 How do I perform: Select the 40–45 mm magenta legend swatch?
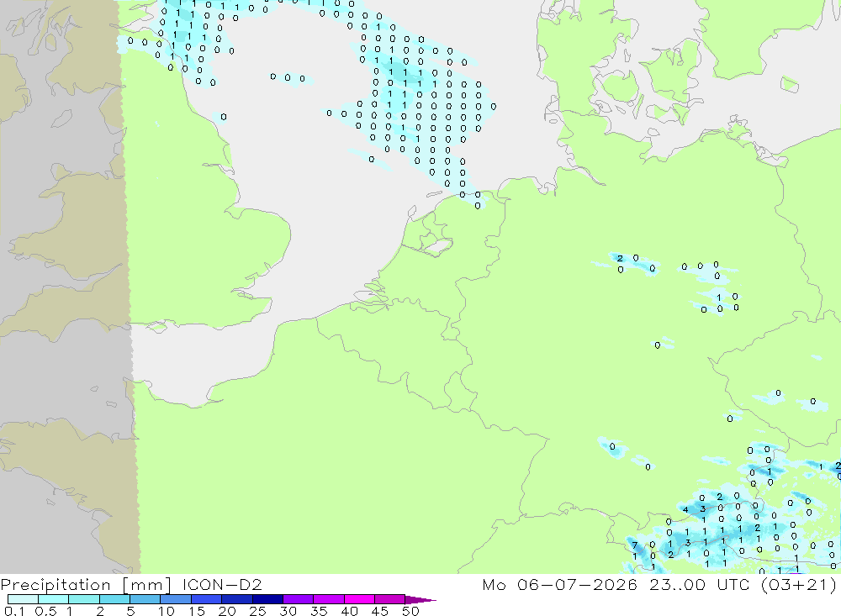point(359,599)
